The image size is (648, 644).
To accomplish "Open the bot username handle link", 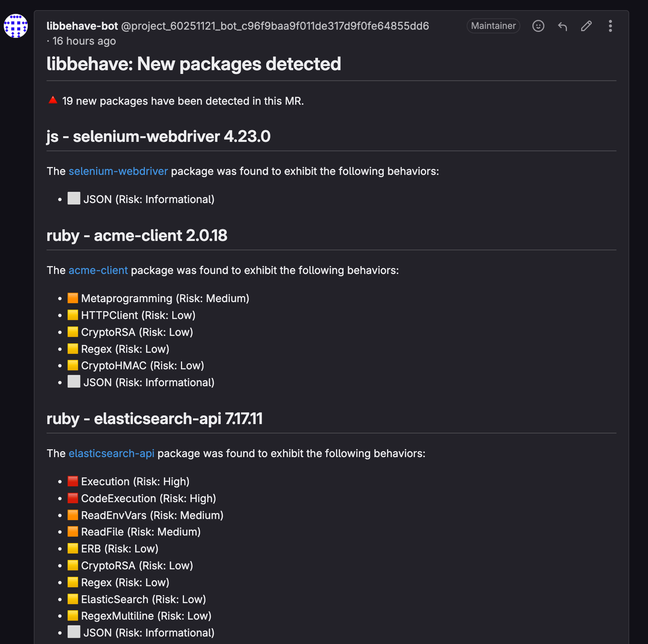I will pos(275,26).
